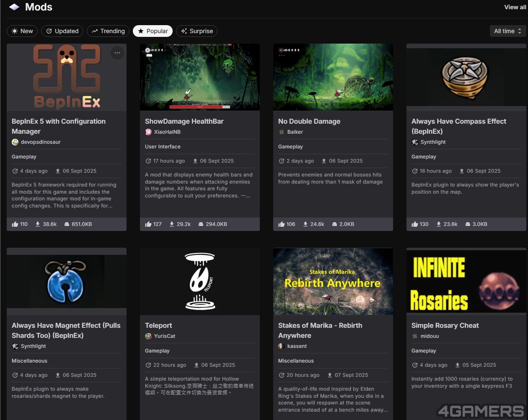Image resolution: width=528 pixels, height=420 pixels.
Task: Click file size icon beside 2.0KB
Action: [334, 224]
